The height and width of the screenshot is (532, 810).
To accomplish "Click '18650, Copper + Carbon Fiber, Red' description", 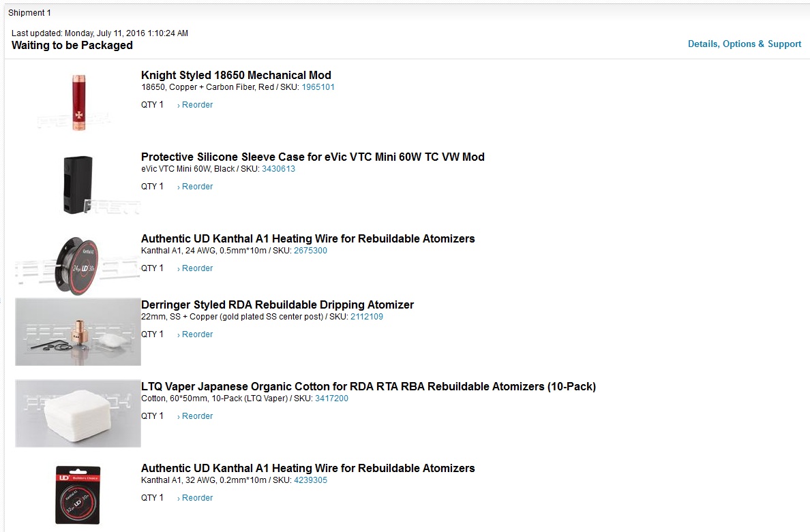I will tap(208, 87).
